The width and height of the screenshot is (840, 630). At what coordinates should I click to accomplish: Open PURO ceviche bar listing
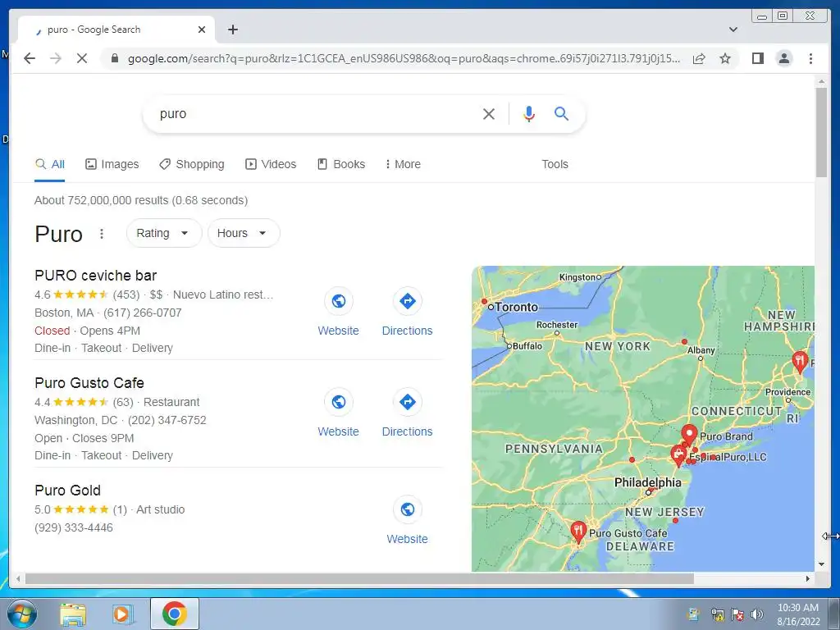95,276
